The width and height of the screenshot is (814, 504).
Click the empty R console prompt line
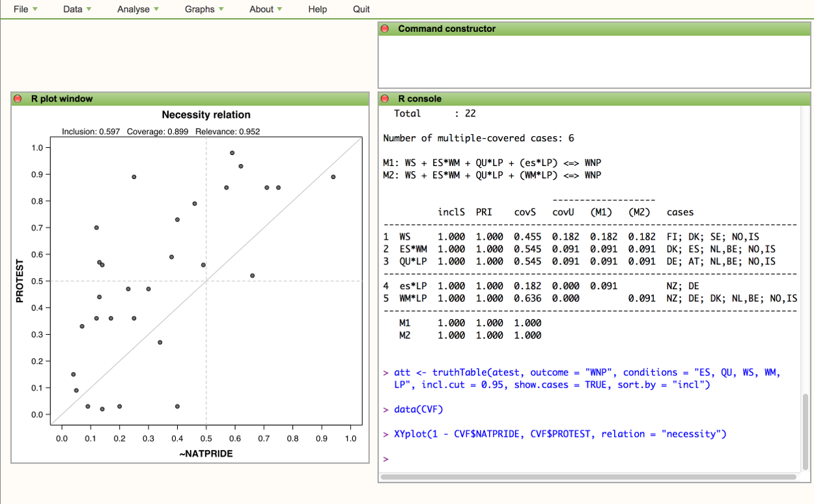pyautogui.click(x=586, y=459)
